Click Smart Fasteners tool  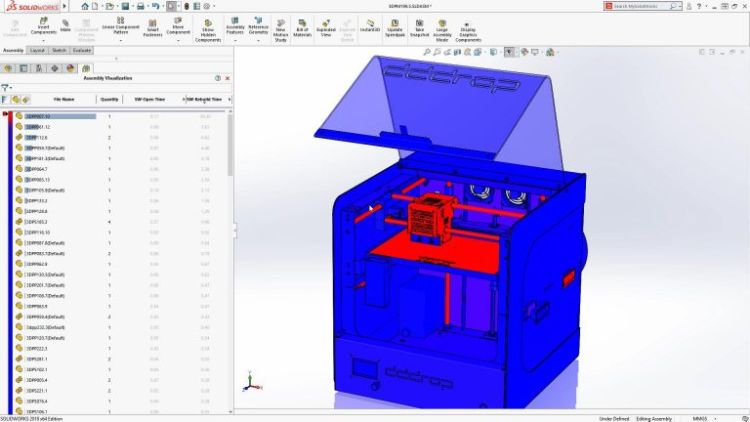tap(153, 29)
